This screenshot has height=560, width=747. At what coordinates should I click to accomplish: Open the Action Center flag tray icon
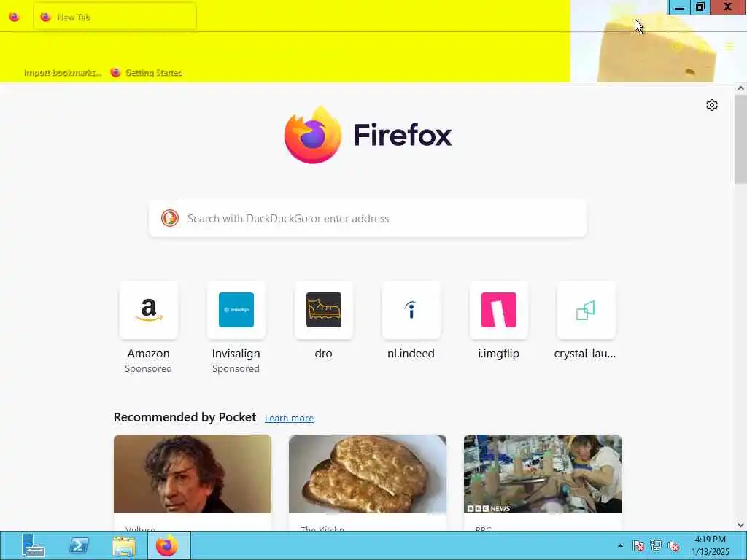(x=639, y=545)
